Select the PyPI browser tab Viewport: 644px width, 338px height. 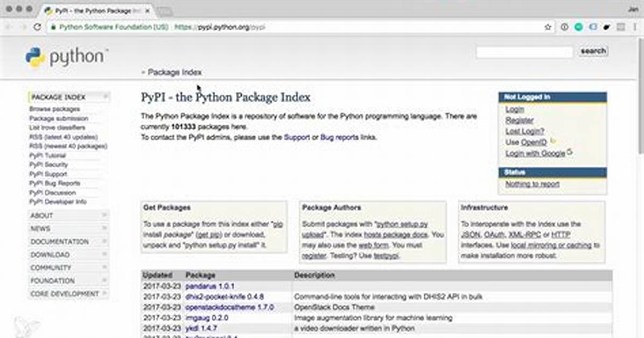point(99,11)
